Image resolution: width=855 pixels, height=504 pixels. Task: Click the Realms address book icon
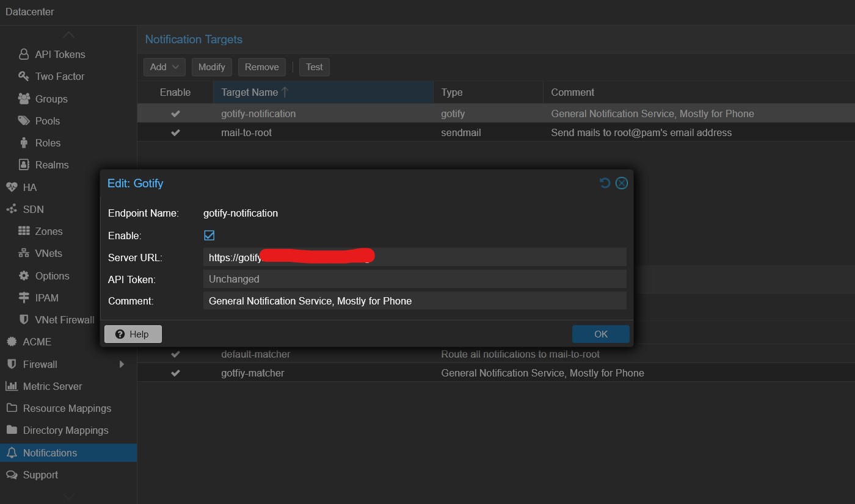(x=24, y=165)
